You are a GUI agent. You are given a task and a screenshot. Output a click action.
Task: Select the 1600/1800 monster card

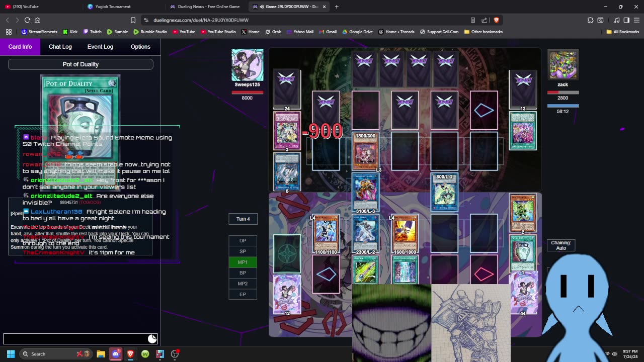(x=405, y=234)
